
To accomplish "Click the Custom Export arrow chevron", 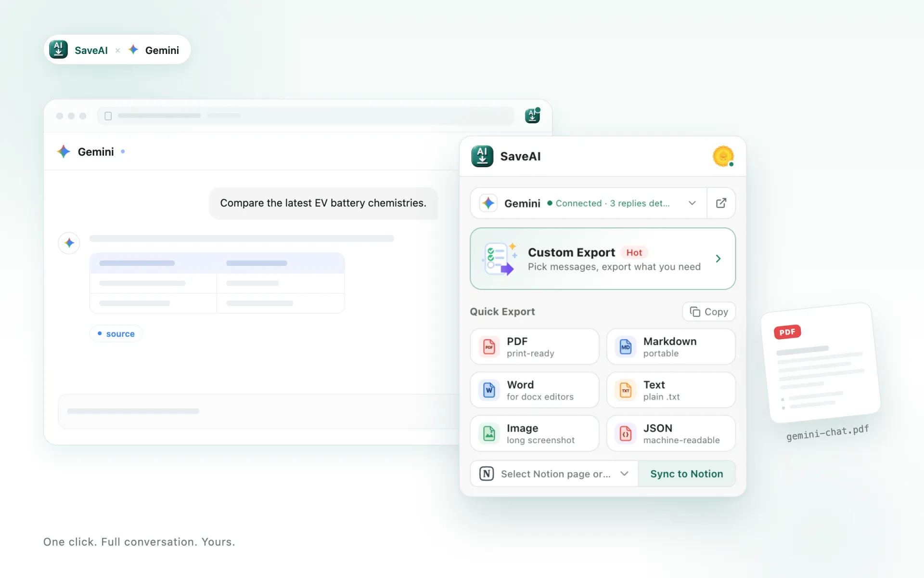I will [x=718, y=259].
